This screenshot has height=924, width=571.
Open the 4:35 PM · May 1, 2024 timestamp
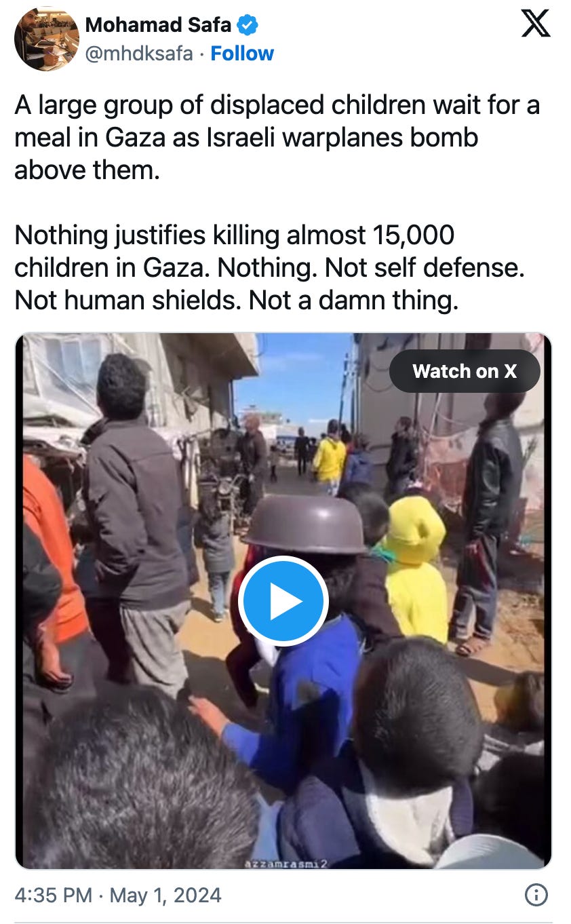click(x=118, y=895)
